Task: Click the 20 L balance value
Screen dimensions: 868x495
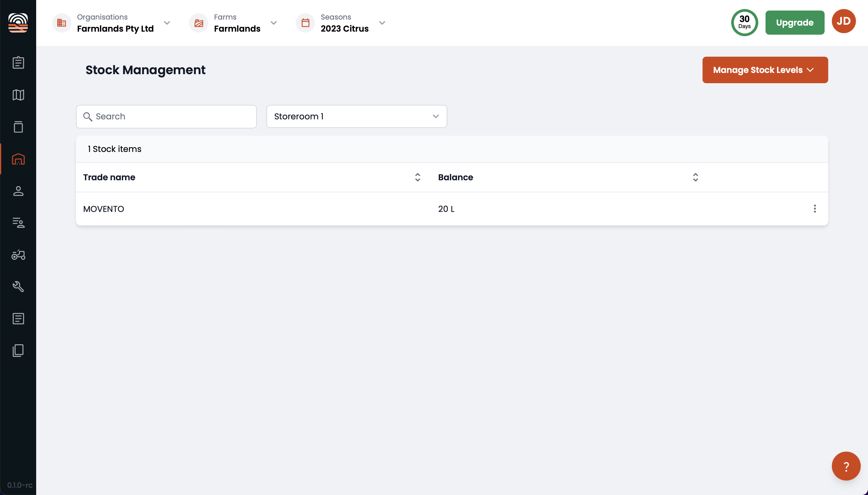Action: click(446, 209)
